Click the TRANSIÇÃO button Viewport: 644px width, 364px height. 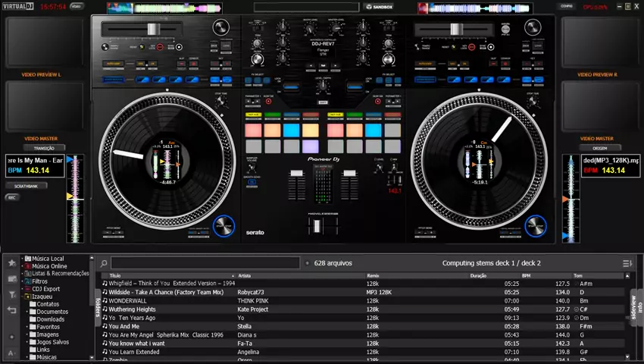coord(45,148)
